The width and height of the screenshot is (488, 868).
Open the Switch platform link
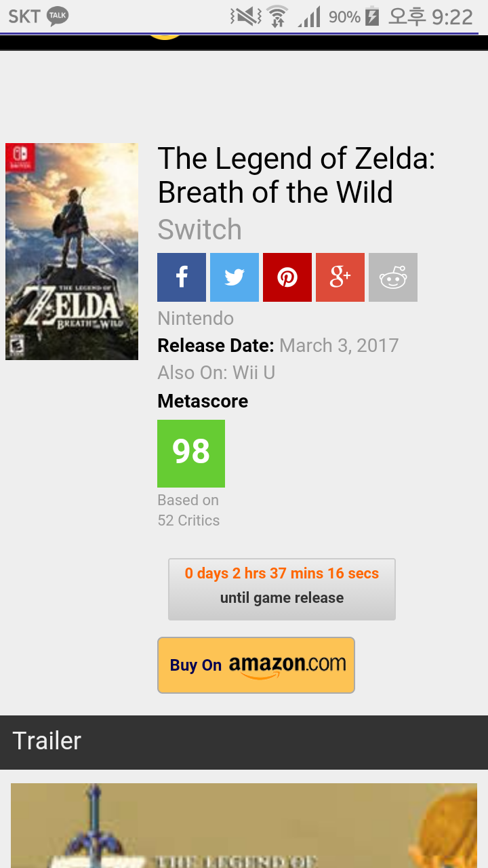[200, 230]
